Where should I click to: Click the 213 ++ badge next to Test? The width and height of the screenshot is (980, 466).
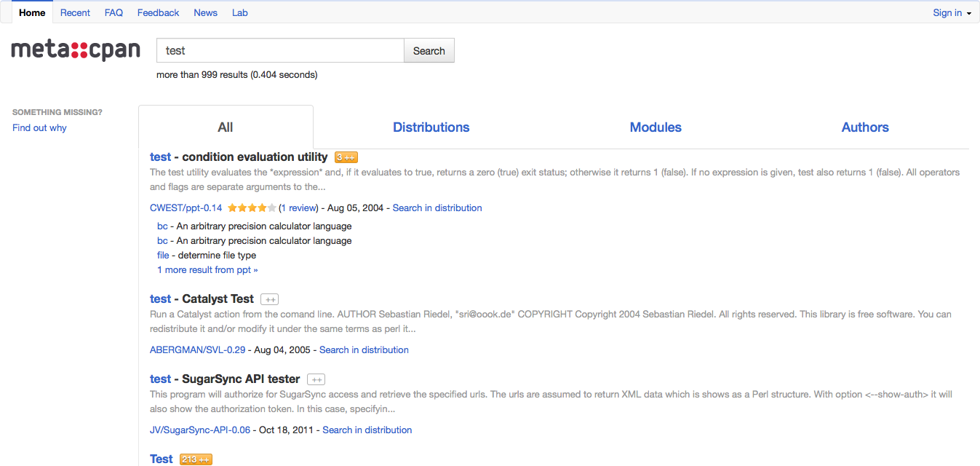click(196, 459)
